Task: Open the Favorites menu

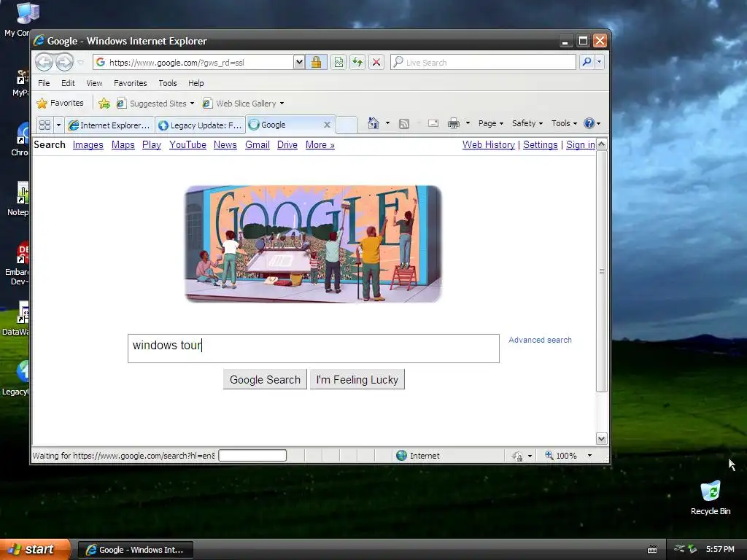Action: coord(130,83)
